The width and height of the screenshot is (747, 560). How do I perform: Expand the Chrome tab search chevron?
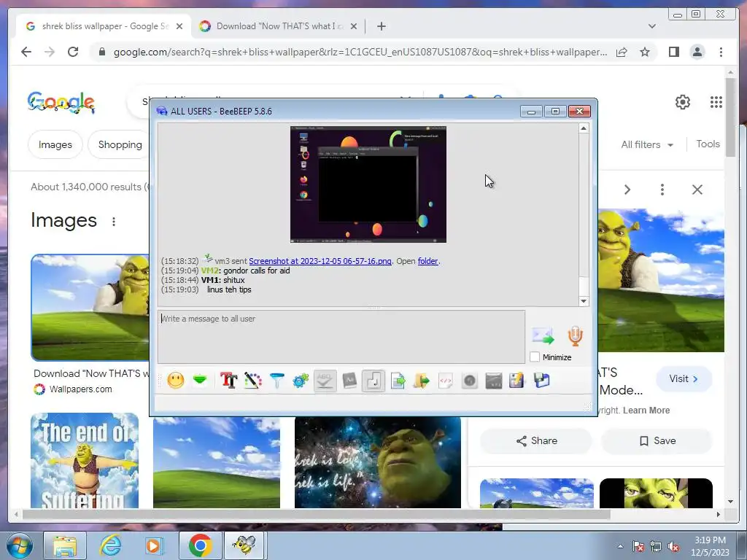(x=651, y=27)
